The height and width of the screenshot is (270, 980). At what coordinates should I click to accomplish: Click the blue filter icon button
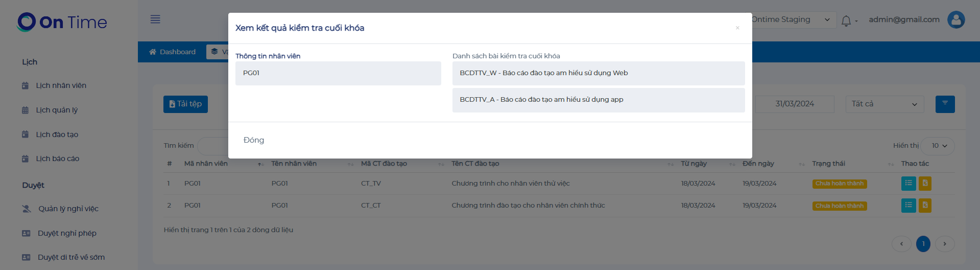click(x=945, y=104)
